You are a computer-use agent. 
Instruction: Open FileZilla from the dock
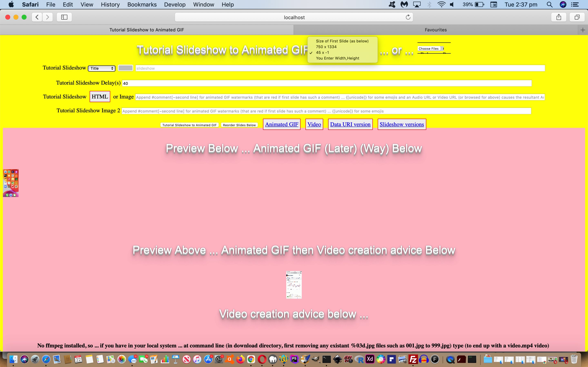point(413,359)
